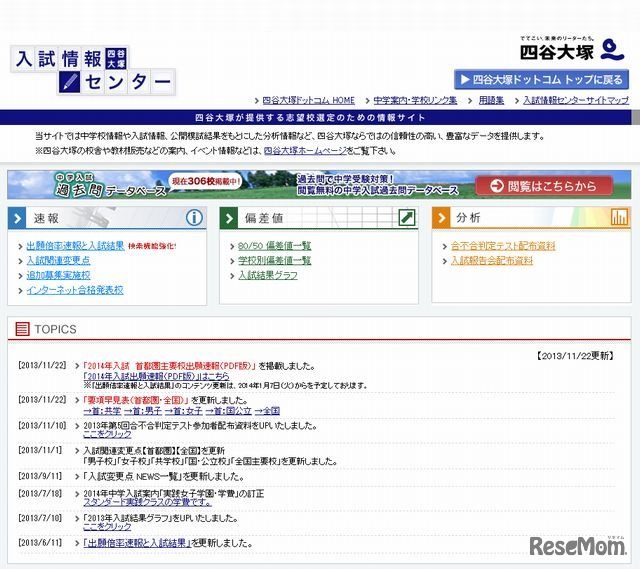640x569 pixels.
Task: Open the →首:女子 link
Action: pos(184,411)
